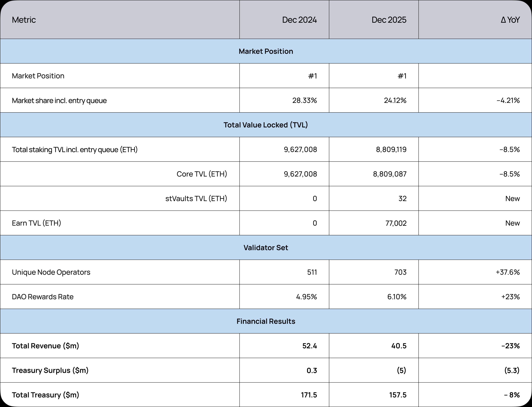Select the Validator Set section header

[266, 248]
